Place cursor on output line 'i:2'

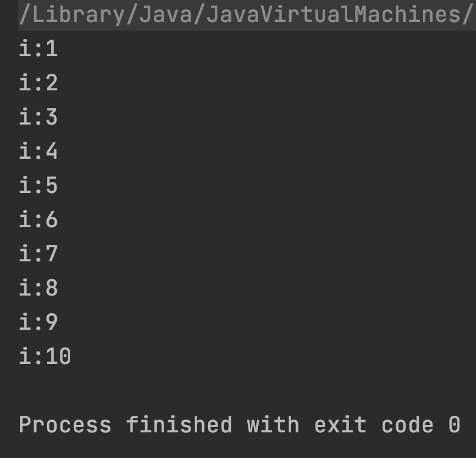coord(38,82)
